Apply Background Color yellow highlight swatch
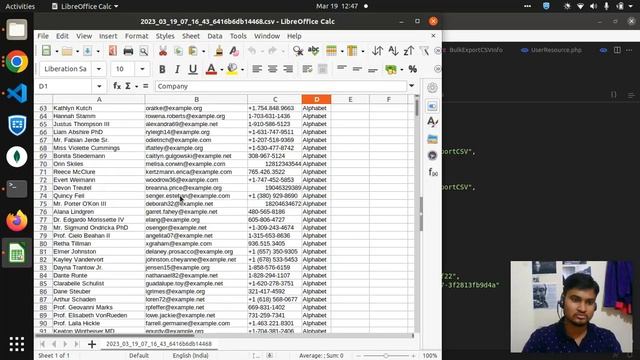 point(232,69)
